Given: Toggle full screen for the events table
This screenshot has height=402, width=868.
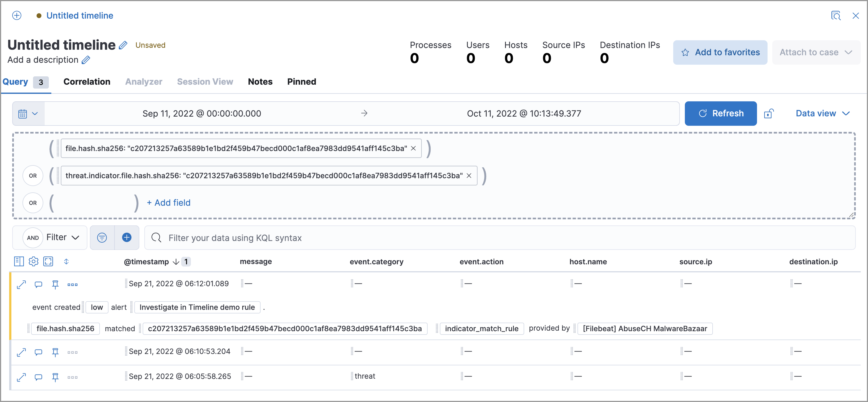Looking at the screenshot, I should click(48, 261).
